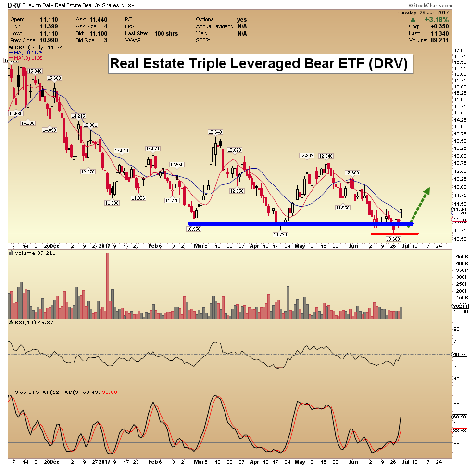
Task: Click the 13.071 price peak label
Action: 153,149
